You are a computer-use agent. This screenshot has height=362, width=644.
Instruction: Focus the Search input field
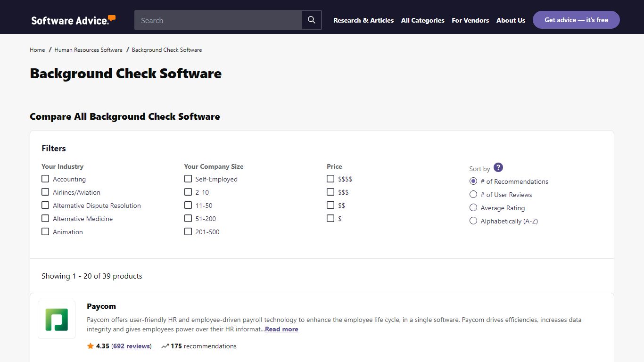point(218,20)
